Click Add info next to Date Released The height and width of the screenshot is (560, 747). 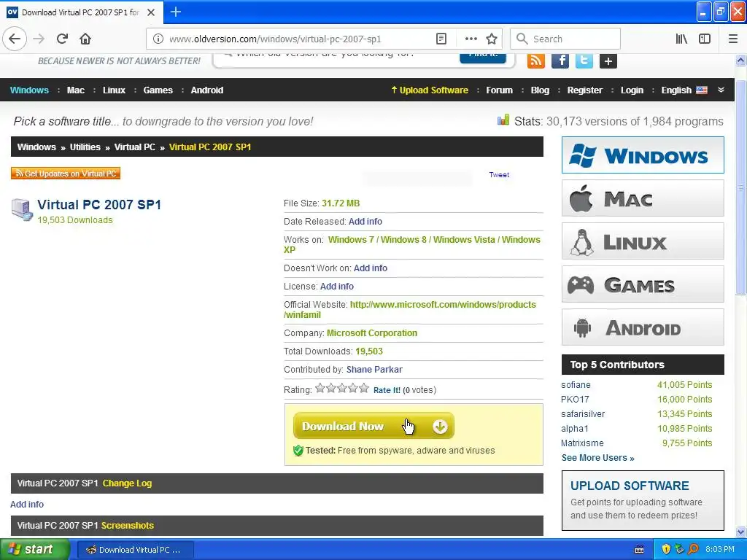365,222
